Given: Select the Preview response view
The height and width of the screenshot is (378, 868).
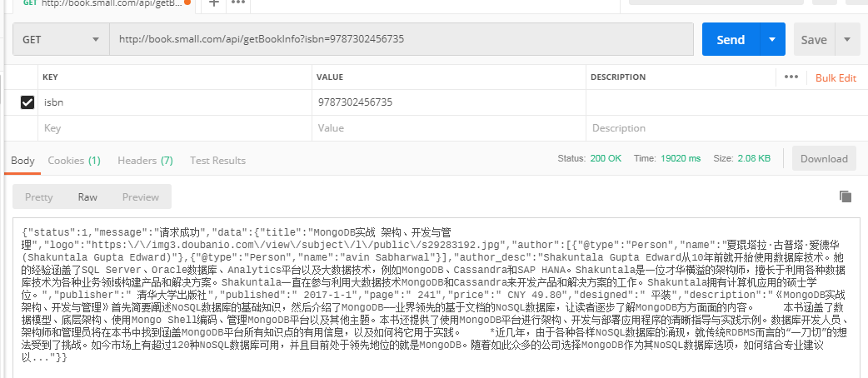Looking at the screenshot, I should [141, 197].
